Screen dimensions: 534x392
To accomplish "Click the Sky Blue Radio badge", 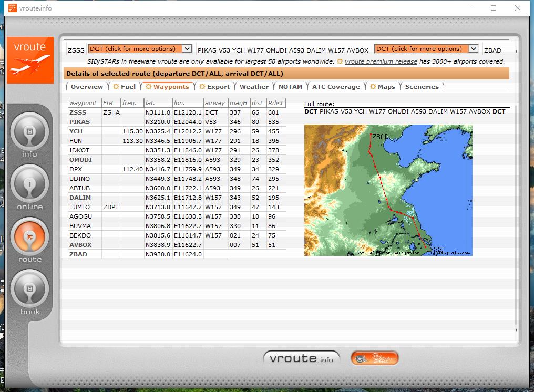I will click(x=375, y=358).
